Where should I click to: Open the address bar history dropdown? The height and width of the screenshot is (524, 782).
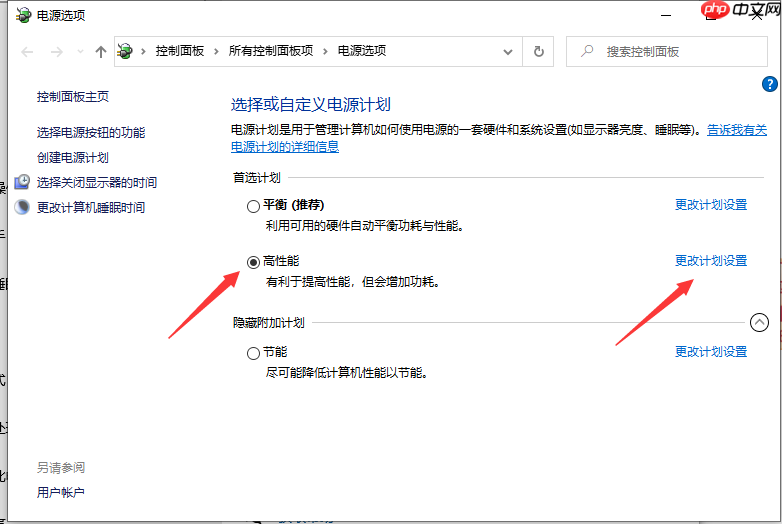click(508, 51)
